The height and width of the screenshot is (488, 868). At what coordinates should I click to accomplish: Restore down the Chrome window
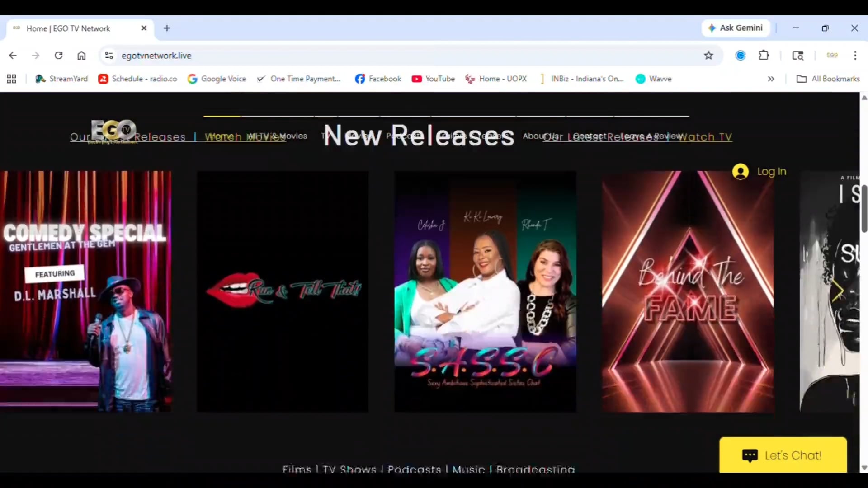(825, 28)
